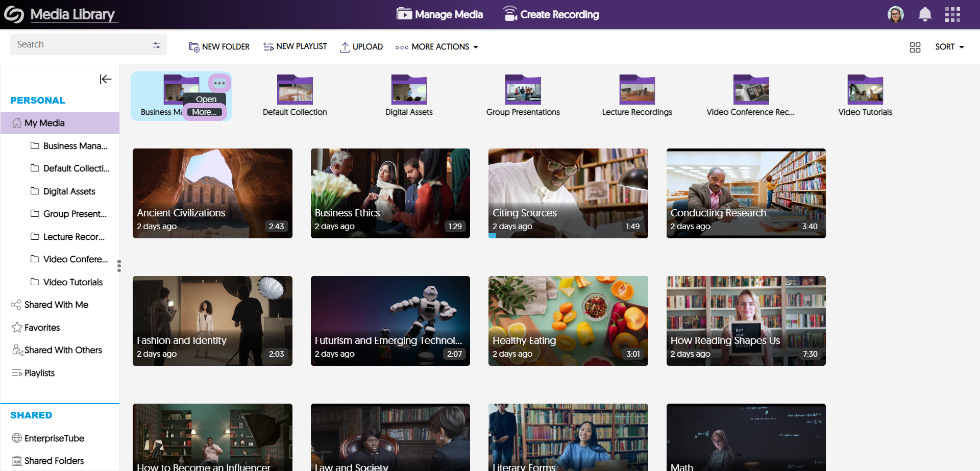
Task: Click the Media Library logo
Action: coord(14,14)
